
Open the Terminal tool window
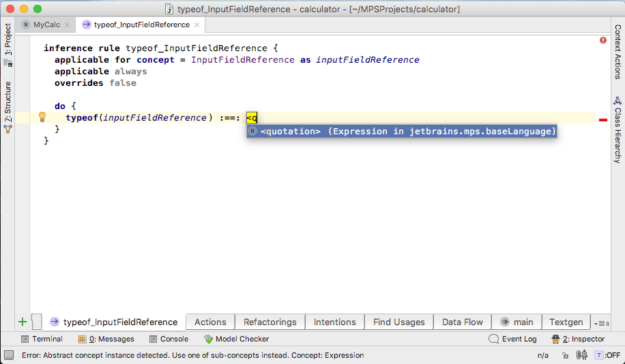(x=42, y=339)
